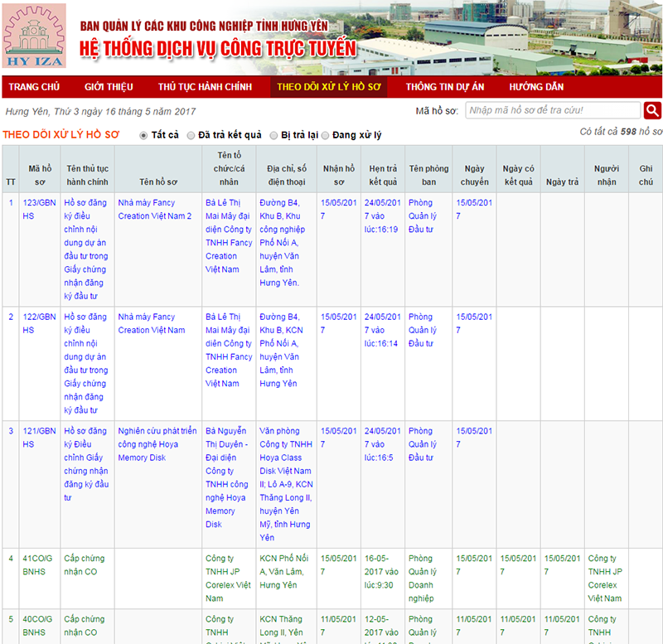
Task: Click the HY IZA logo
Action: tap(34, 36)
